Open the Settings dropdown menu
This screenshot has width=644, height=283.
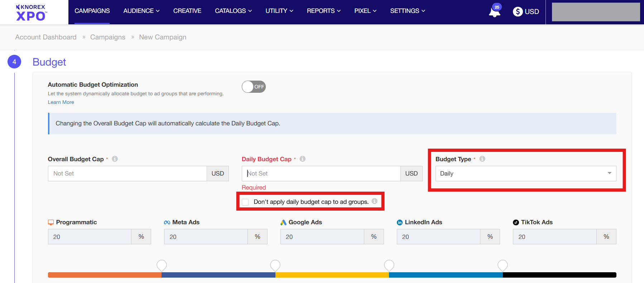(x=407, y=11)
